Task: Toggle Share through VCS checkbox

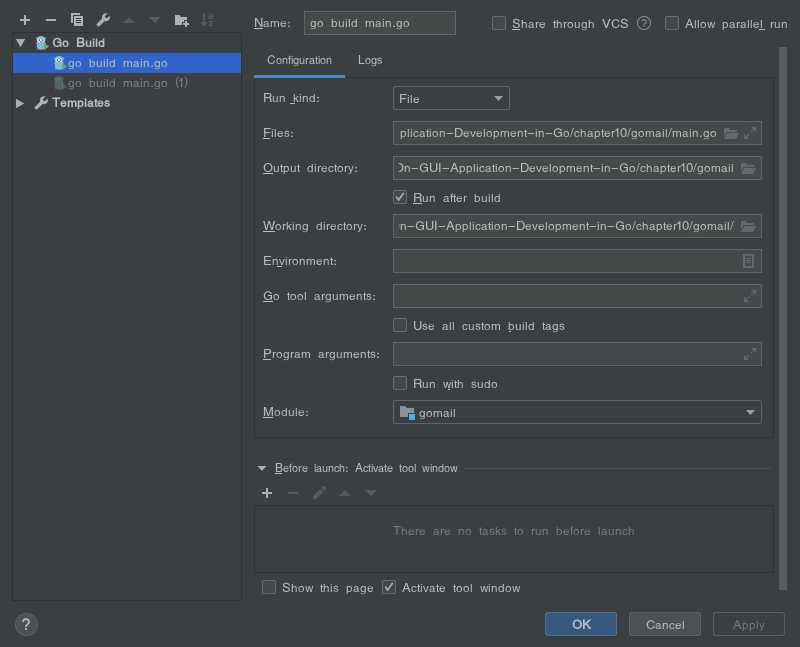Action: coord(499,23)
